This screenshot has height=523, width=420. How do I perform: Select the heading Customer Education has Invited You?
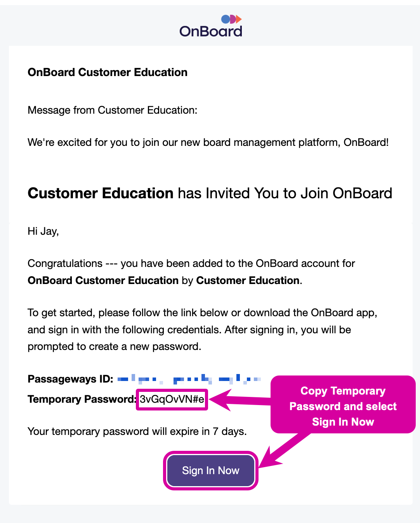point(210,193)
